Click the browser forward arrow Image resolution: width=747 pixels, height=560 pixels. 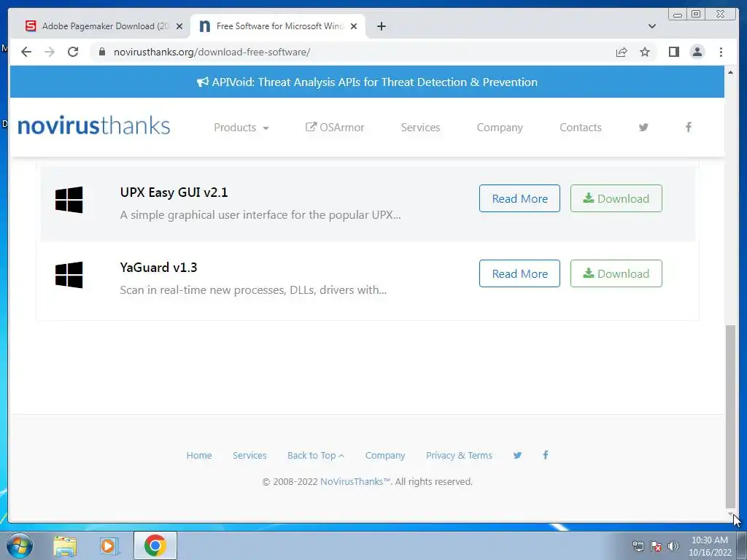[50, 52]
